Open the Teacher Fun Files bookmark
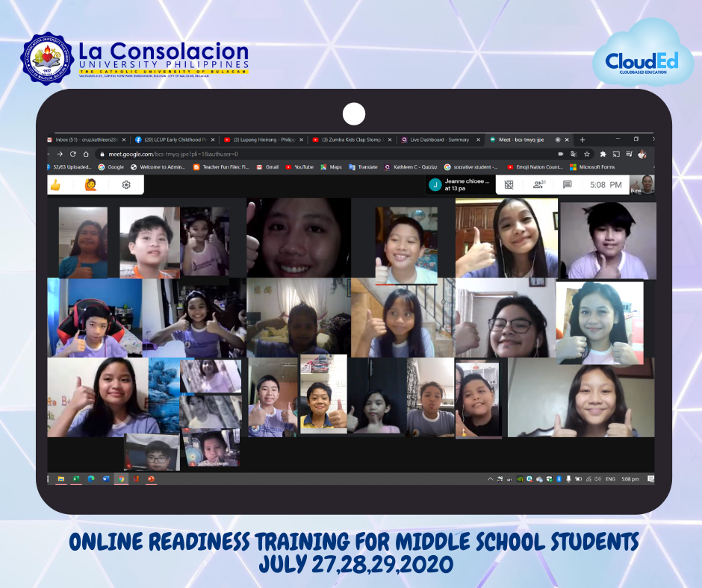 [x=221, y=167]
